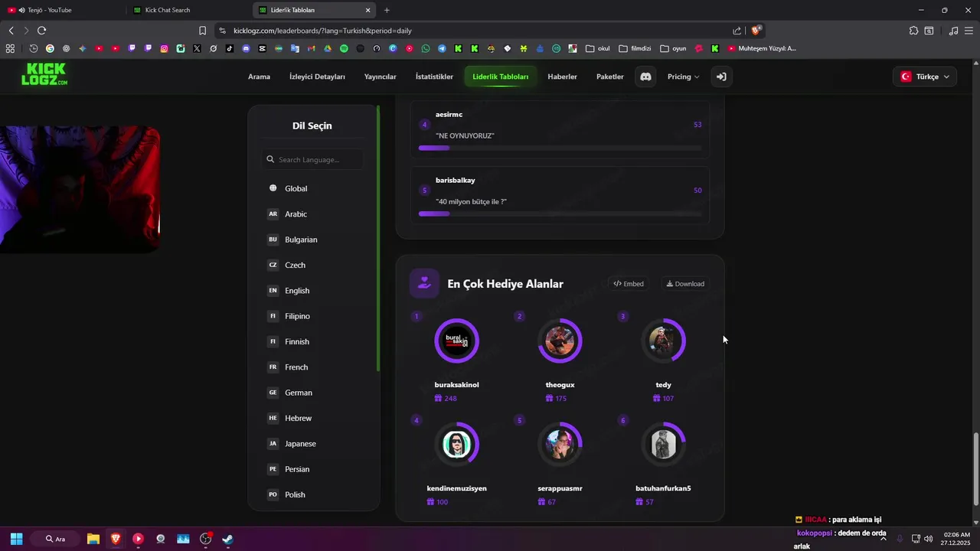Click the gift hand icon beside En Çok Hediye Alanlar
Image resolution: width=980 pixels, height=551 pixels.
click(x=424, y=283)
